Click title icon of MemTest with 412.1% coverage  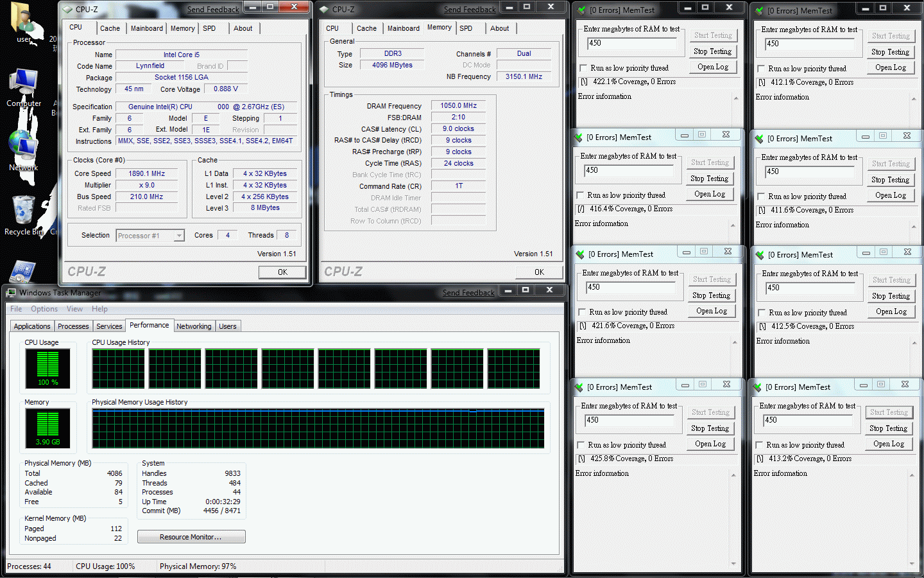759,11
